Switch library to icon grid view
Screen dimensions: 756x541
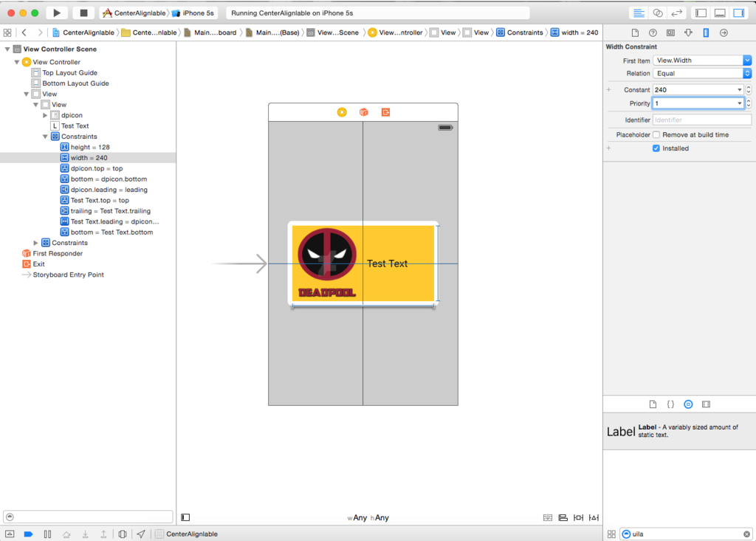611,534
